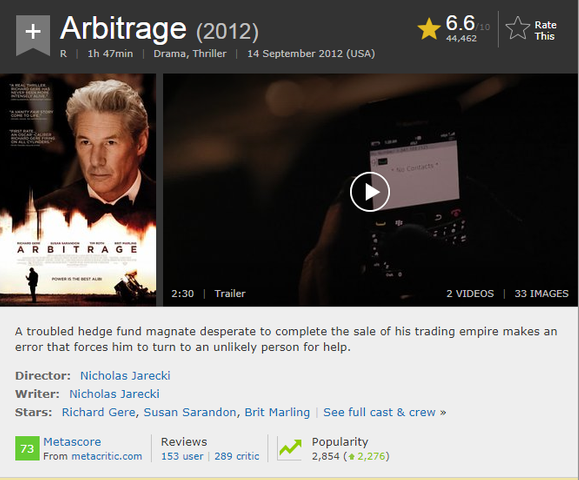Open writer Nicholas Jarecki's page
Viewport: 579px width, 480px height.
pyautogui.click(x=114, y=394)
